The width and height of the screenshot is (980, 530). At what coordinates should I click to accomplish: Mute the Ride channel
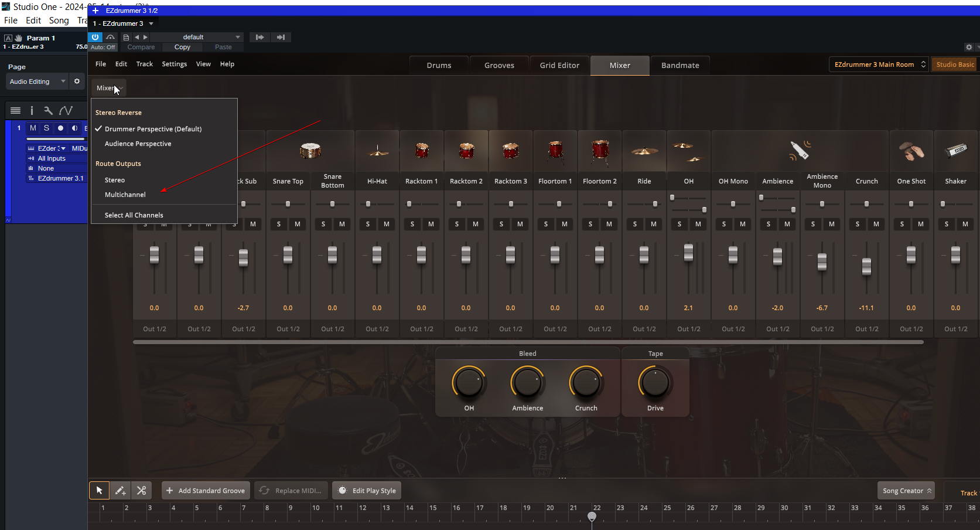(x=654, y=224)
